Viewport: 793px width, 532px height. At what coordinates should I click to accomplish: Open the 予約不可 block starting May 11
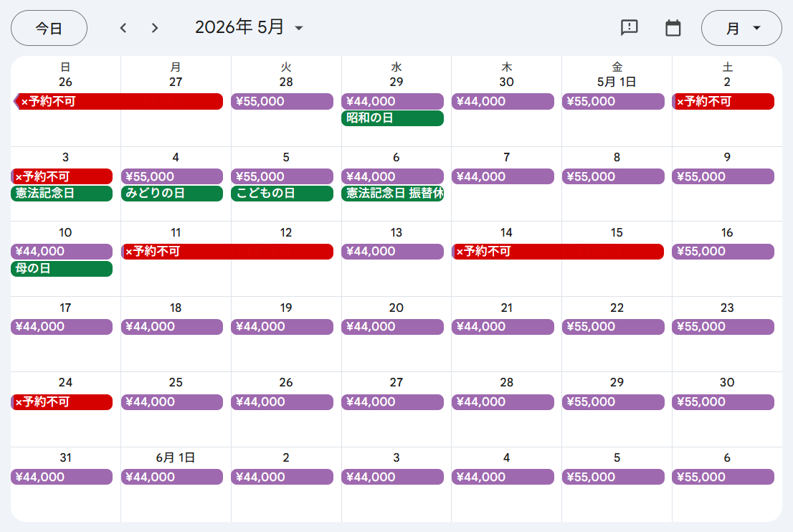point(227,252)
